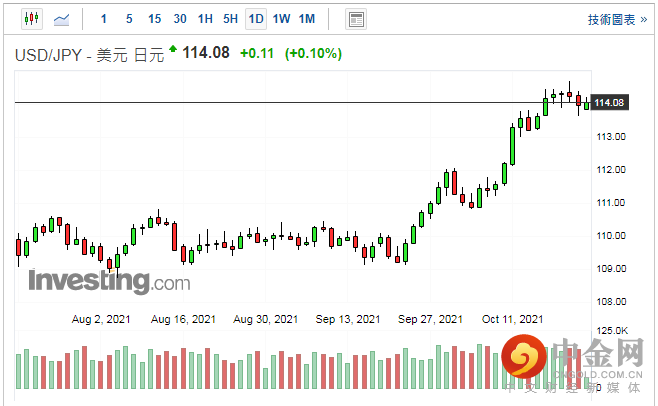This screenshot has height=406, width=658.
Task: Select the 1D timeframe
Action: pos(256,19)
